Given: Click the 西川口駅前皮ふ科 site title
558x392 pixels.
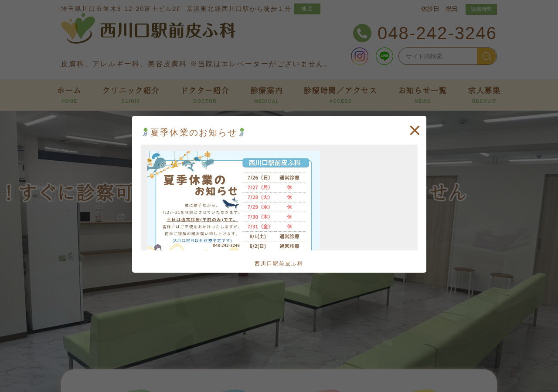Looking at the screenshot, I should point(168,30).
